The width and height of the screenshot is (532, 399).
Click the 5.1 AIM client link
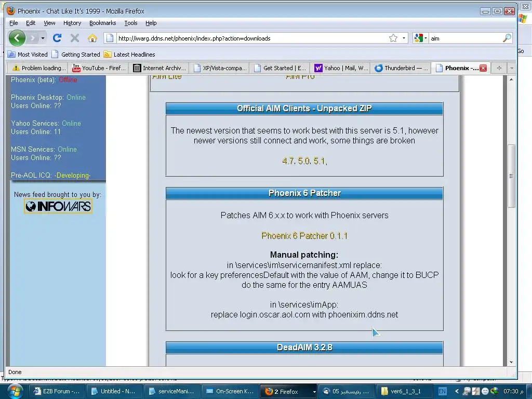(x=320, y=161)
